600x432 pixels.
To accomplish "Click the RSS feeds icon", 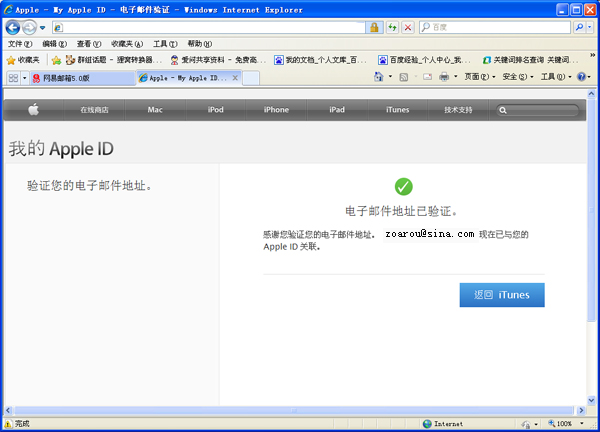I will [403, 77].
